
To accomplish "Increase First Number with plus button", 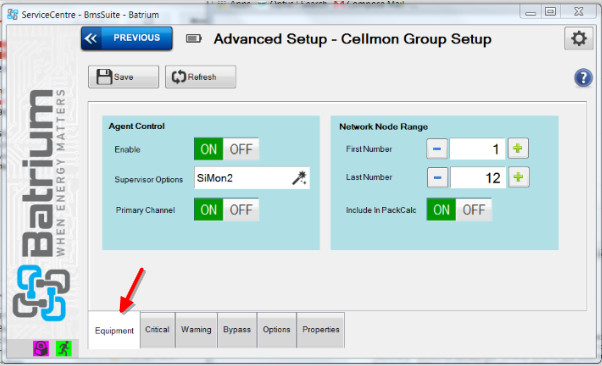I will 518,148.
